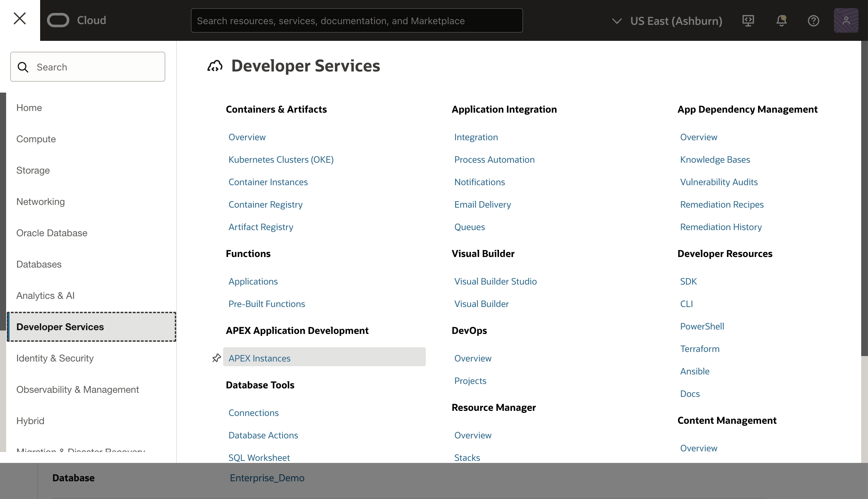Click the magnifier icon in menu search
Viewport: 868px width, 499px height.
tap(23, 67)
